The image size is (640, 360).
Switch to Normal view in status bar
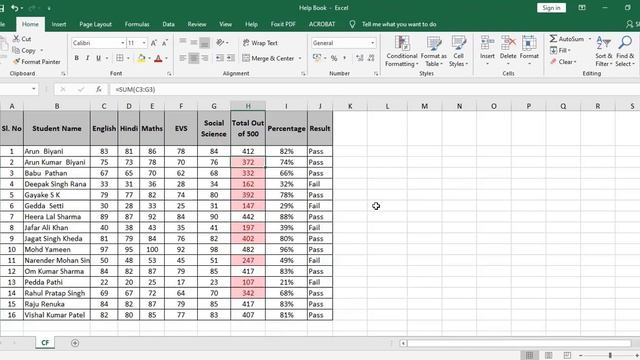coord(529,356)
